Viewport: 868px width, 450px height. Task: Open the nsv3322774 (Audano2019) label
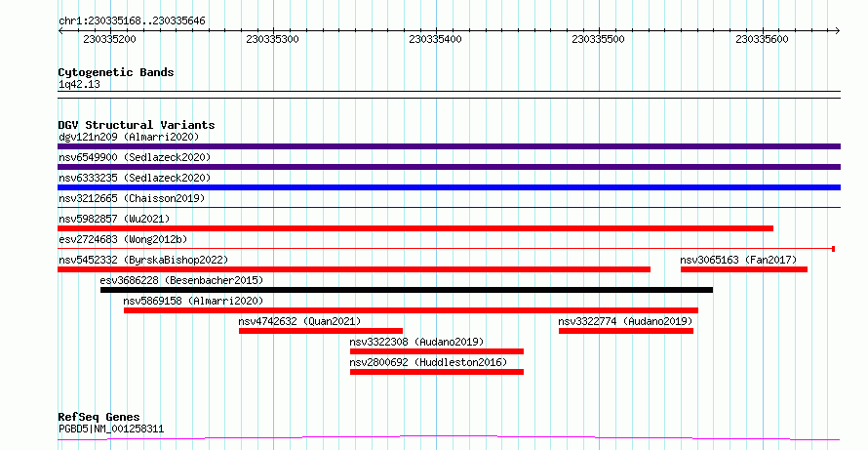[625, 321]
